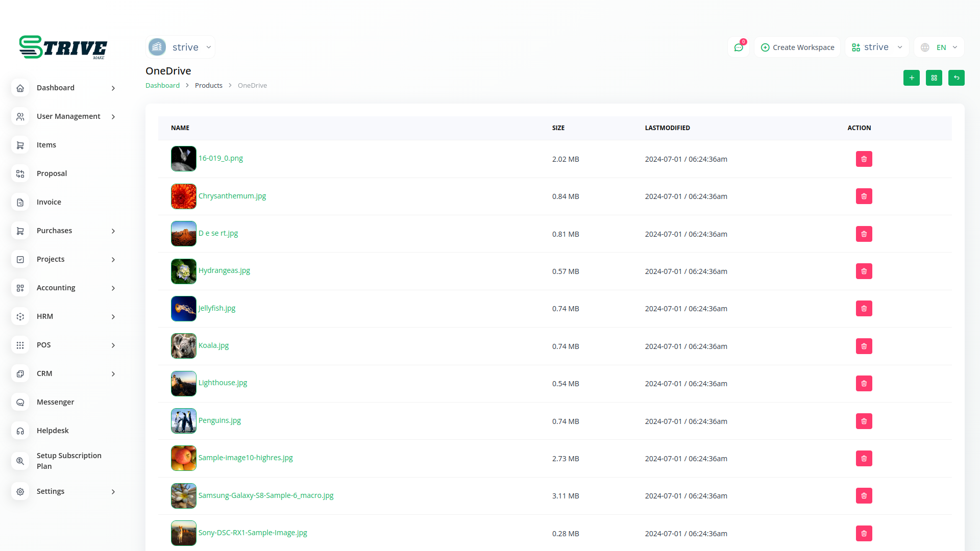Go to Dashboard breadcrumb link

tap(162, 86)
